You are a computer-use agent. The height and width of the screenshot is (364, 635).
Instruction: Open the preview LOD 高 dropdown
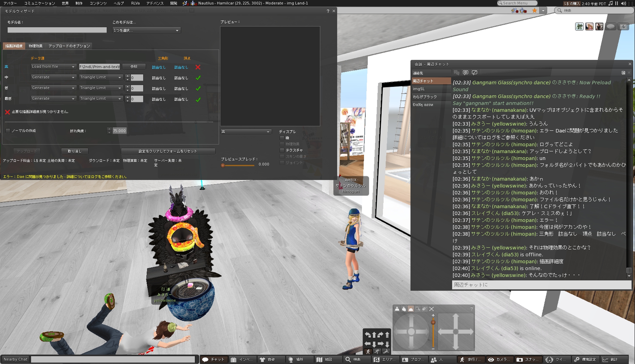coord(246,132)
